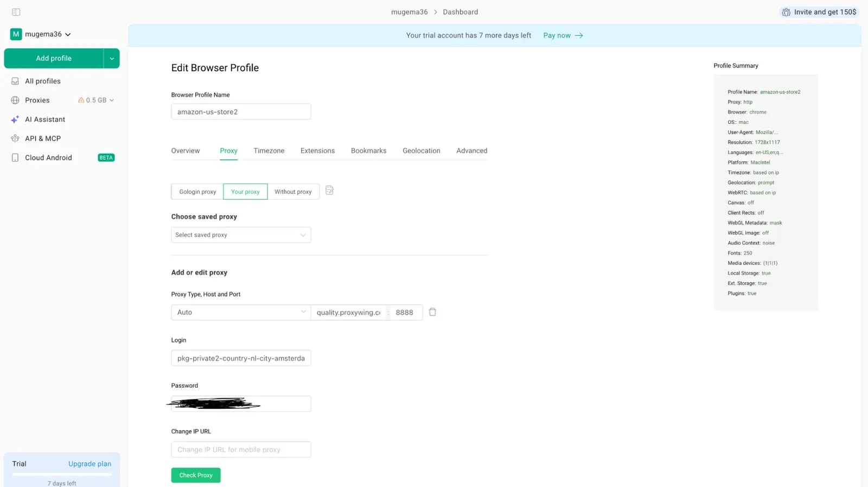868x487 pixels.
Task: Switch to the Overview tab
Action: [x=186, y=151]
